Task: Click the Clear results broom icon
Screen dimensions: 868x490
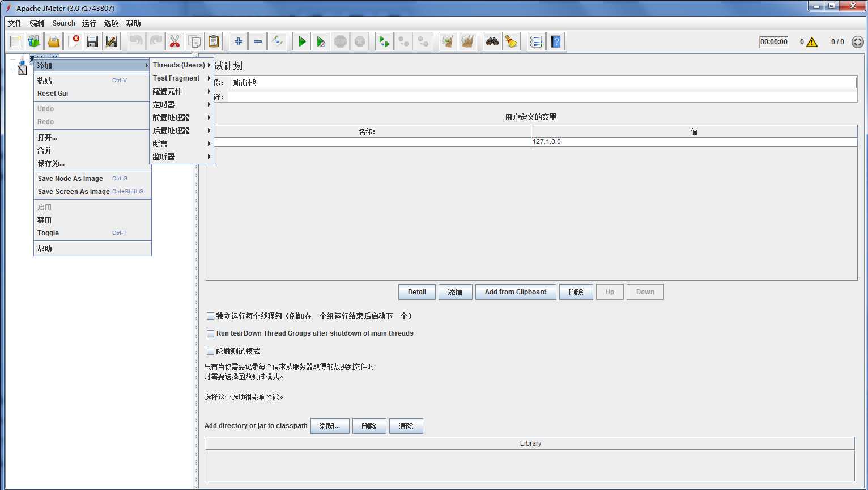Action: coord(448,41)
